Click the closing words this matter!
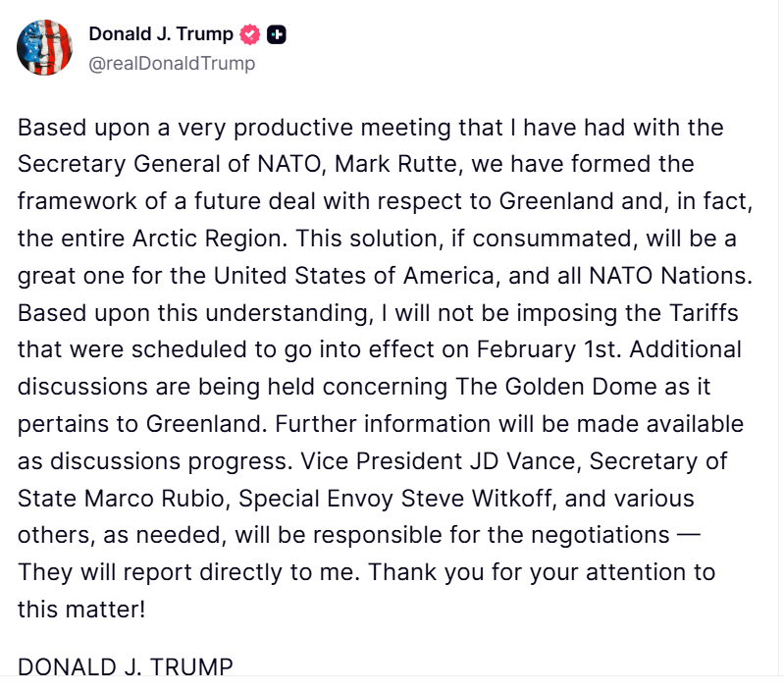The image size is (784, 691). (x=81, y=609)
